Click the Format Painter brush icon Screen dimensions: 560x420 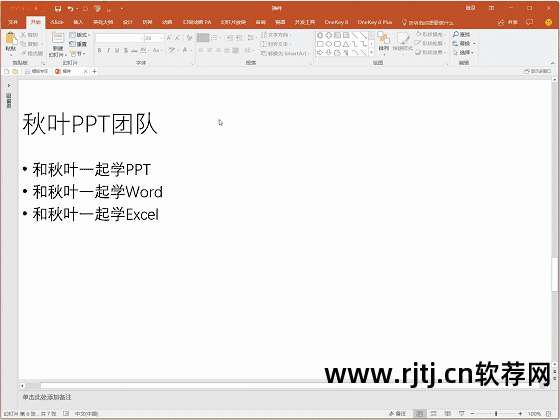23,53
